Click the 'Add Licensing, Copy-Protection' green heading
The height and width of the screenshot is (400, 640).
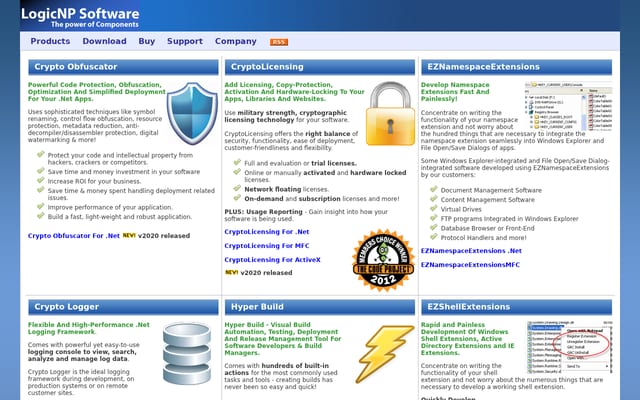click(294, 92)
